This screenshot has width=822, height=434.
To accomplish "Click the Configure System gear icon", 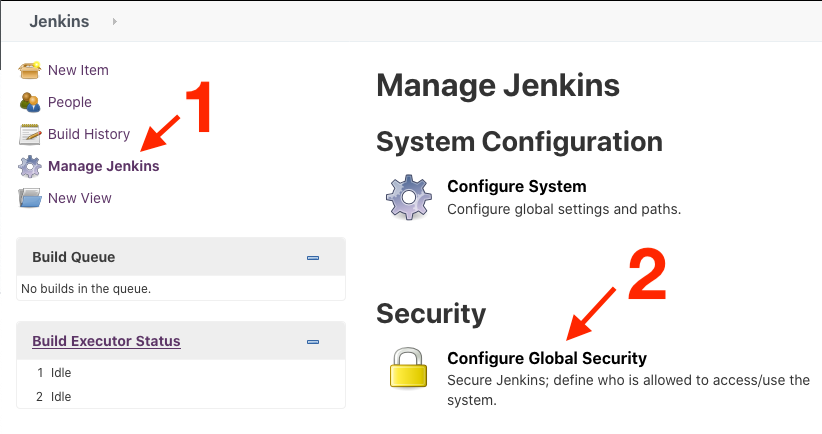I will pos(409,197).
